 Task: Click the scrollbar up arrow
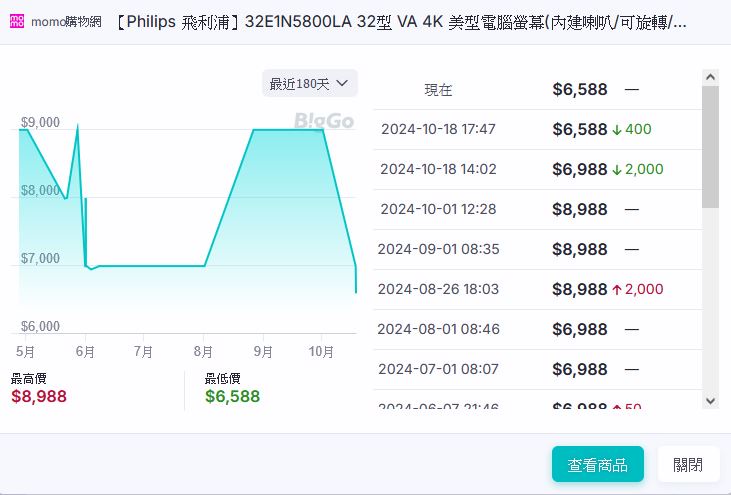point(711,77)
